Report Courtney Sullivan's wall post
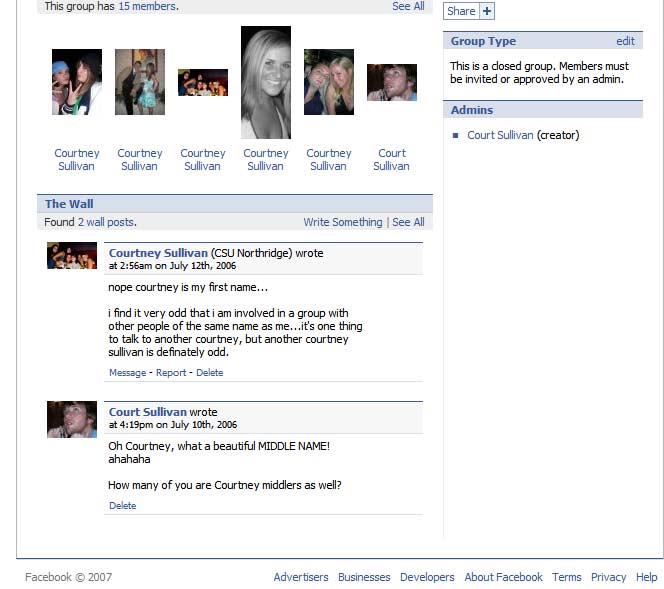This screenshot has width=664, height=589. coord(171,373)
